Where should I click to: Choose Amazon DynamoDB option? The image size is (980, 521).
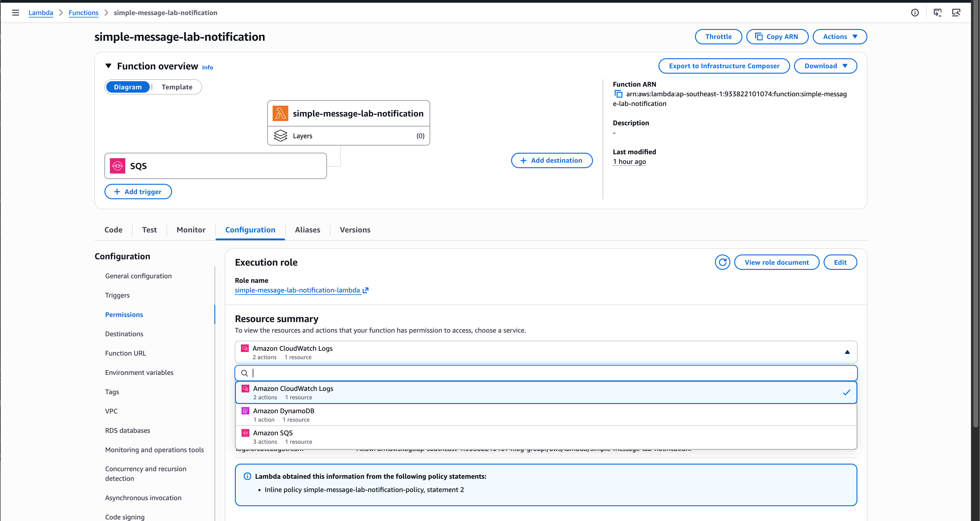click(546, 415)
